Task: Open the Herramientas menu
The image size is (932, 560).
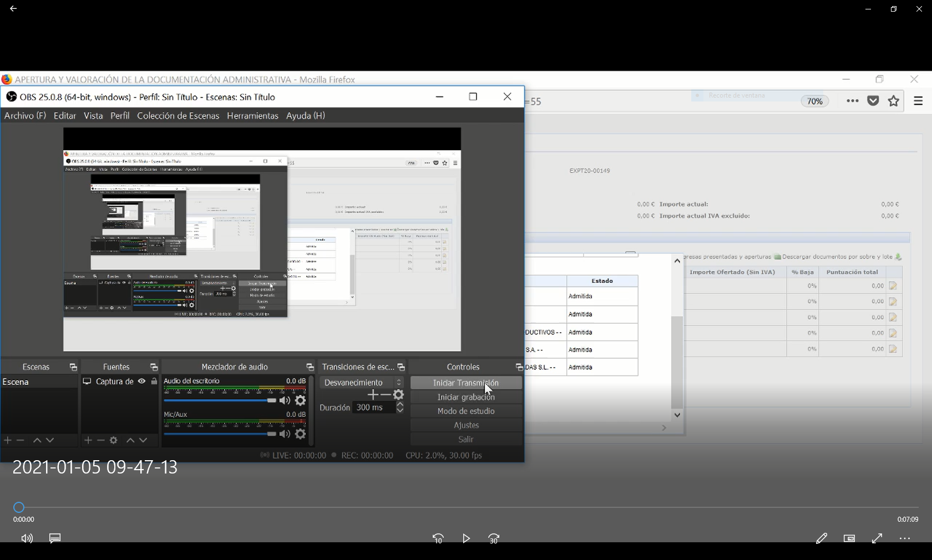Action: coord(252,116)
